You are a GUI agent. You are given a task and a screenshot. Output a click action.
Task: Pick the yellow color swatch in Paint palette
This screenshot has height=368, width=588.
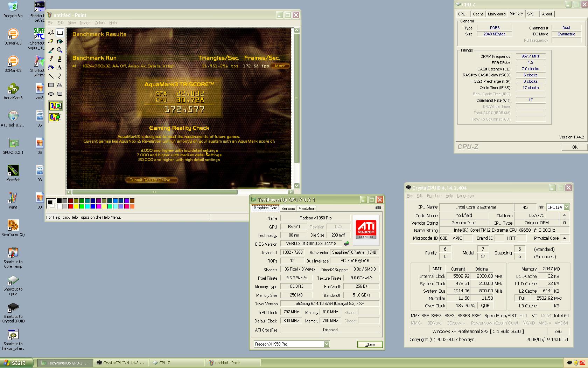76,206
